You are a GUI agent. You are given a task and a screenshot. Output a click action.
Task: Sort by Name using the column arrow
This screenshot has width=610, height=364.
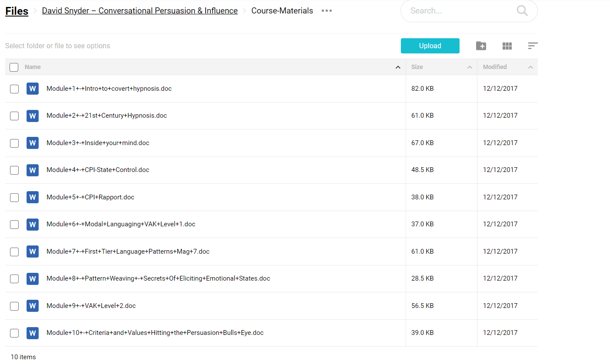398,67
